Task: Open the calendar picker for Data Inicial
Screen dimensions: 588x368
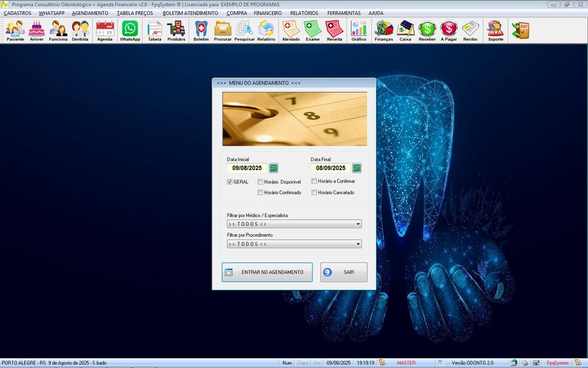Action: coord(273,168)
